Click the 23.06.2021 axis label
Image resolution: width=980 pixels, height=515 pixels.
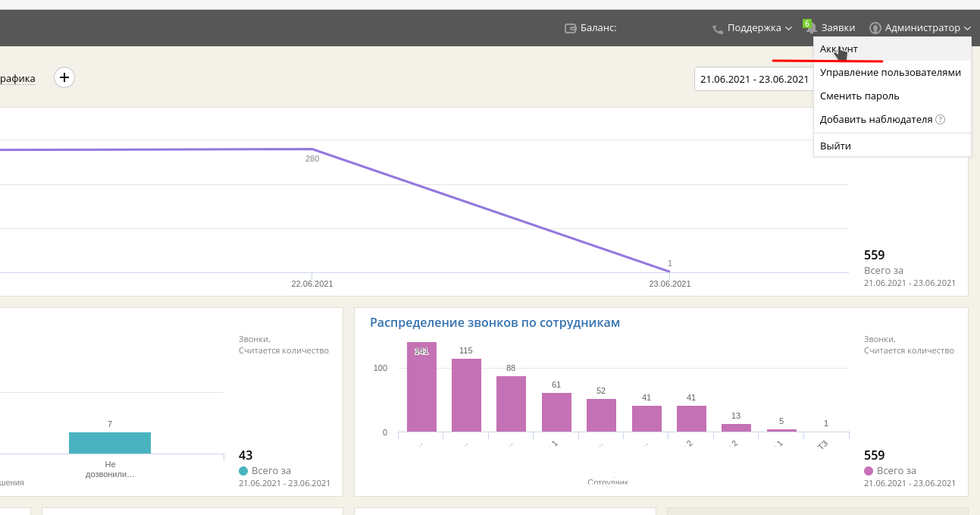click(670, 284)
